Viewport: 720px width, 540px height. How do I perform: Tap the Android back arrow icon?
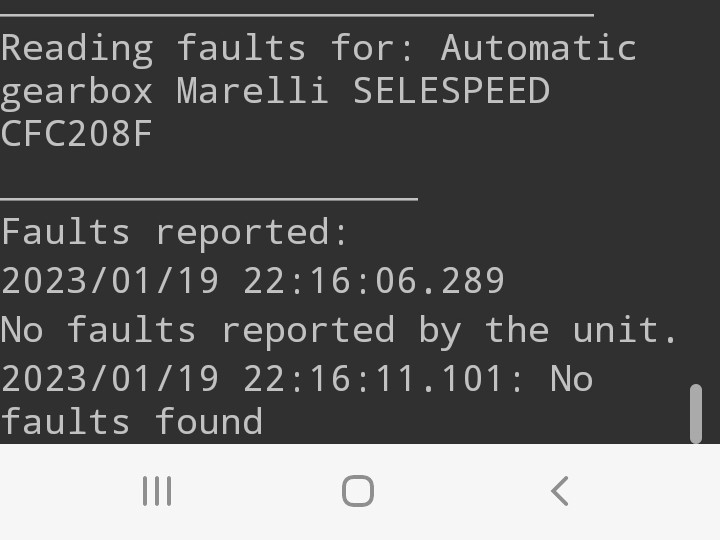tap(559, 491)
